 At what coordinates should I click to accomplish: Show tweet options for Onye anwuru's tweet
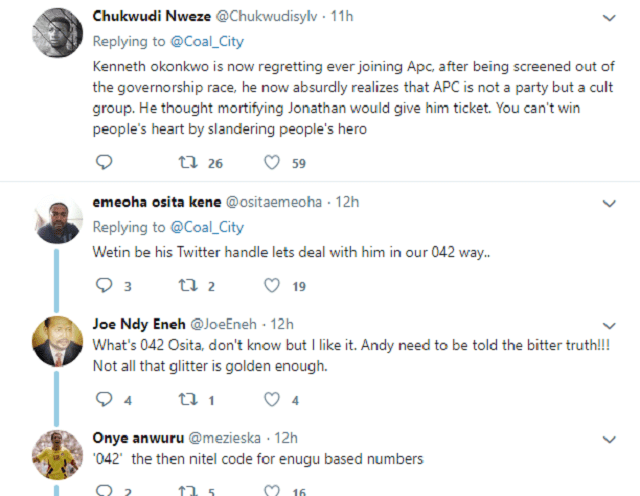tap(610, 437)
